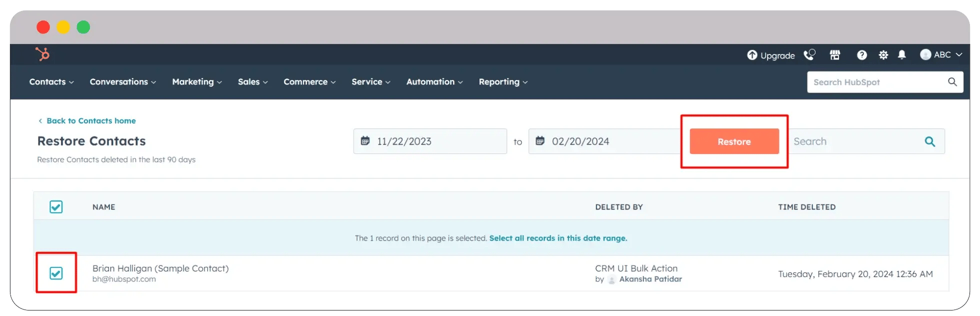Expand the Reporting menu
Viewport: 980px width, 316px height.
(x=503, y=82)
